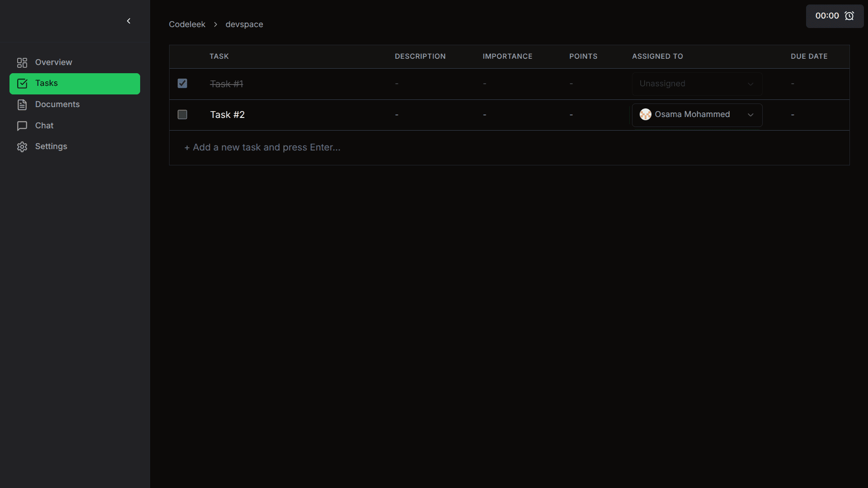Select the Tasks checkmark icon
This screenshot has height=488, width=868.
pyautogui.click(x=22, y=84)
